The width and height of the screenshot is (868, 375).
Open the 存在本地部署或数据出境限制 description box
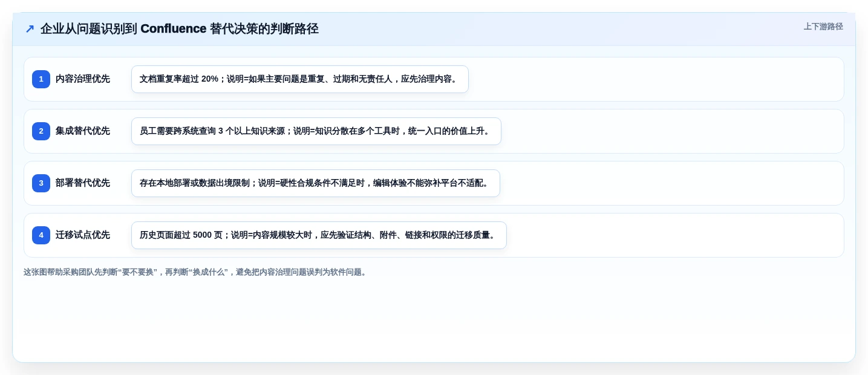pyautogui.click(x=316, y=183)
